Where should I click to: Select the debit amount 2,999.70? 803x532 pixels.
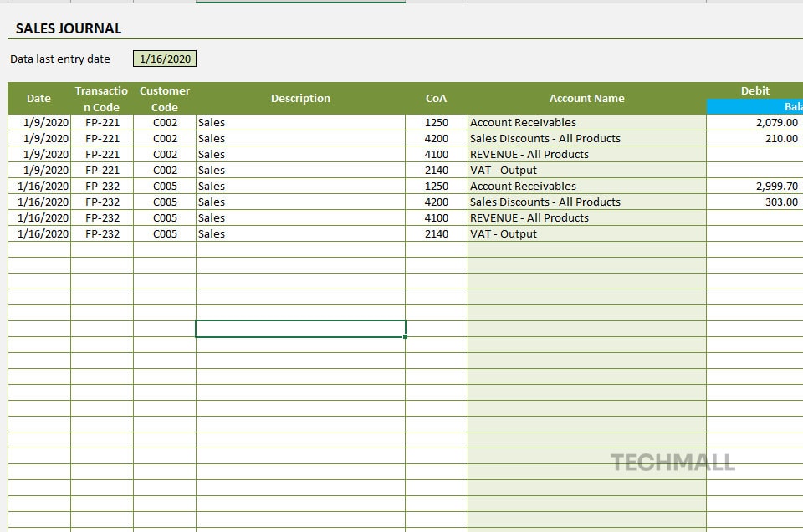coord(775,186)
